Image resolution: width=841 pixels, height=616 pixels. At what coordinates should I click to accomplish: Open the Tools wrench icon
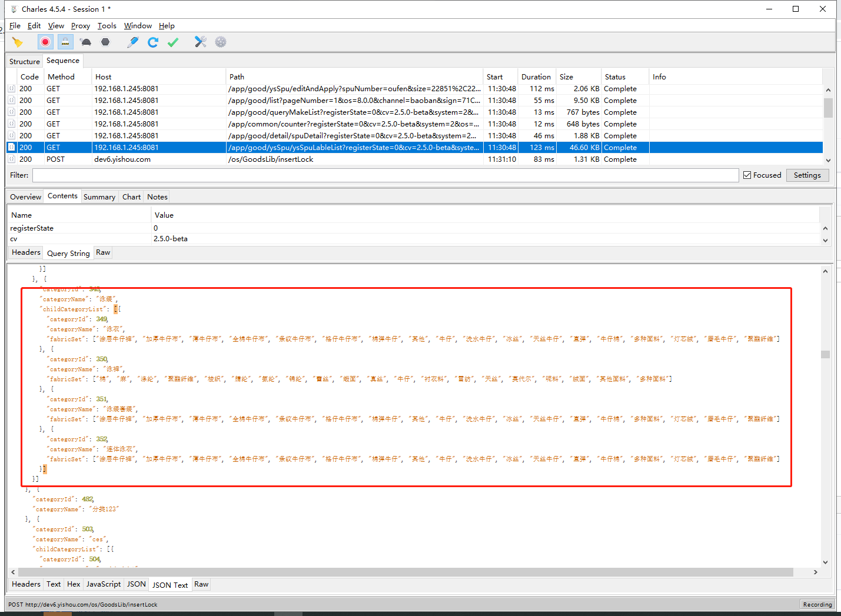pos(201,42)
